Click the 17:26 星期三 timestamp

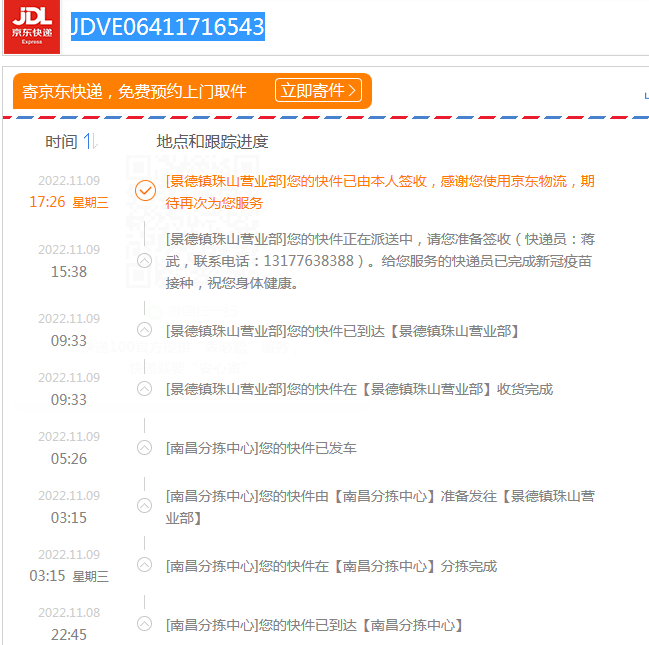coord(69,202)
